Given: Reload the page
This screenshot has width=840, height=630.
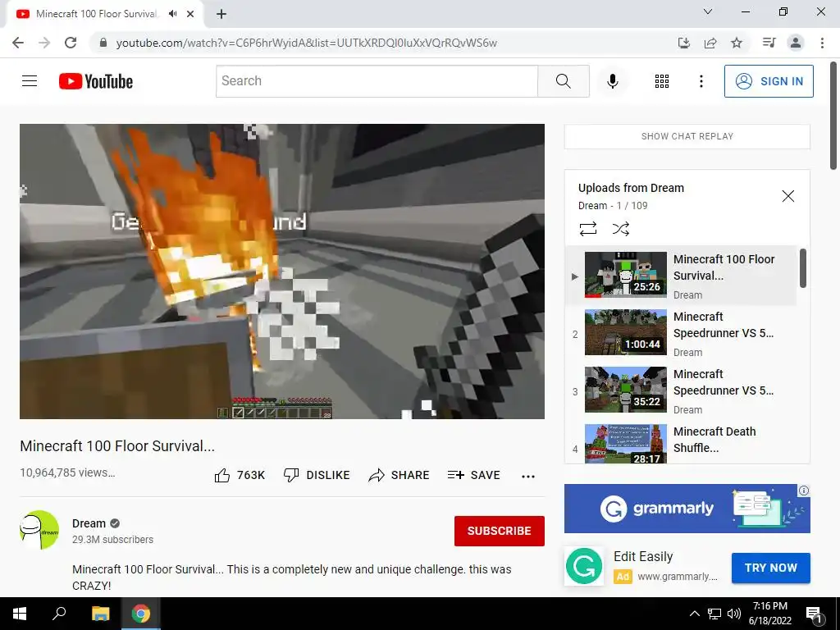Looking at the screenshot, I should coord(71,43).
